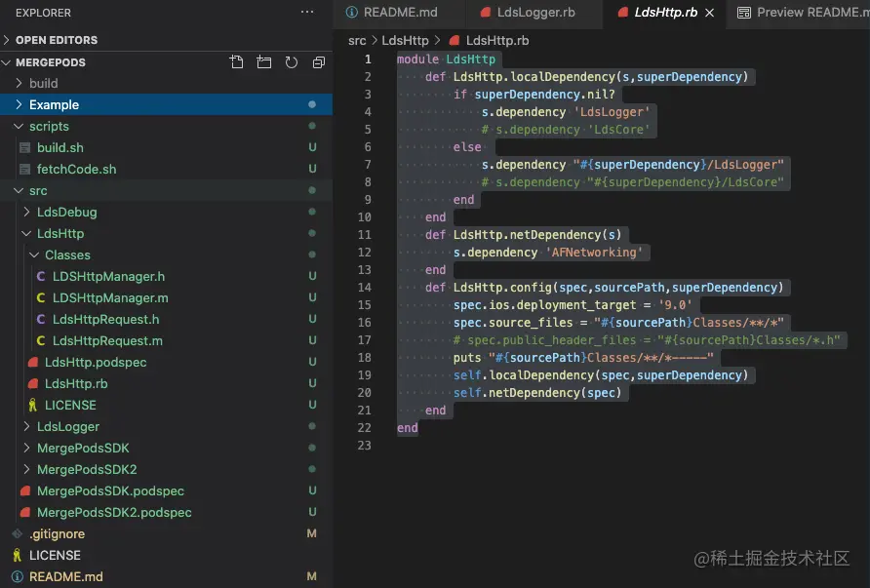Click the "s.dependency 'AFNetworking'" code line
Viewport: 870px width, 588px height.
point(547,253)
